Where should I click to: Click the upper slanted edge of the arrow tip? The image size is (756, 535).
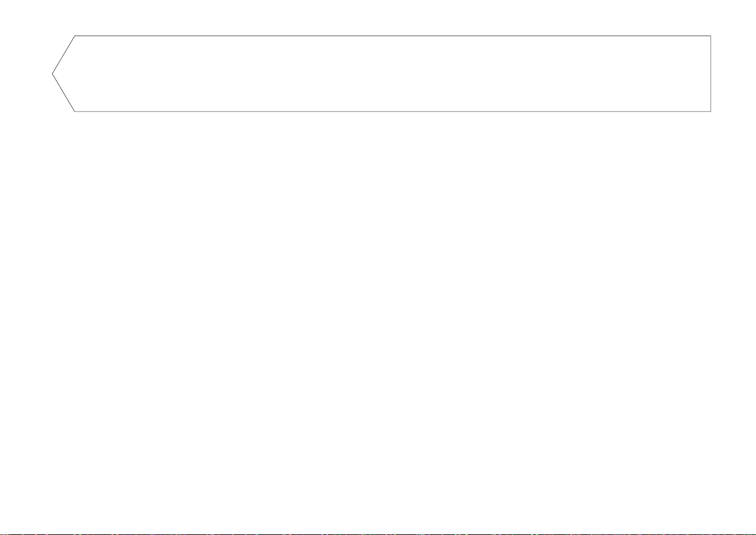63,55
